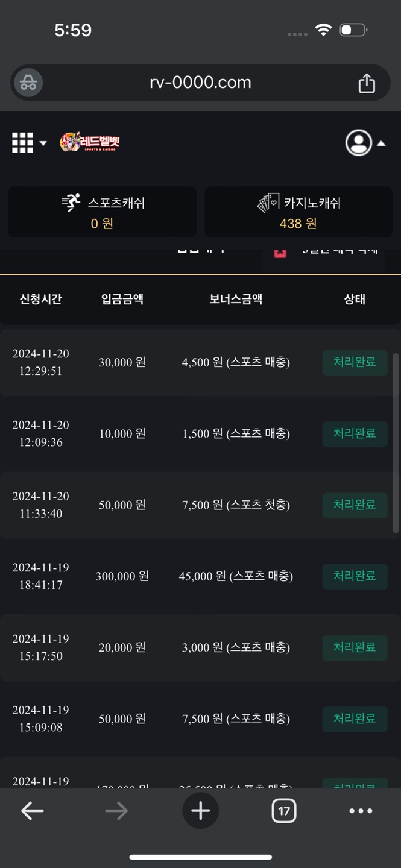Go back with the browser back arrow

pos(33,811)
